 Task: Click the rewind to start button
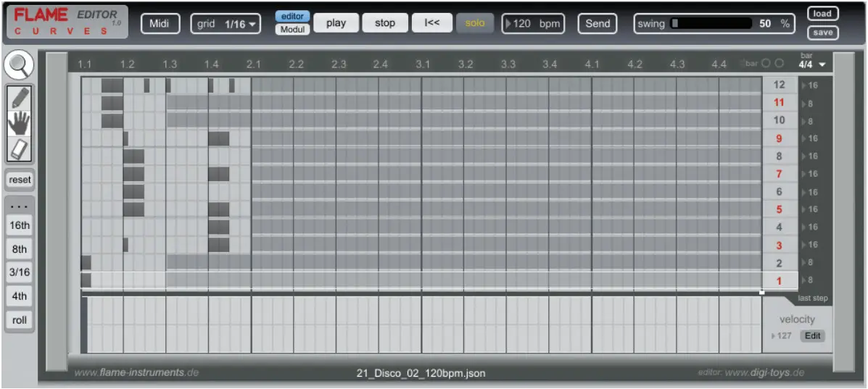pyautogui.click(x=431, y=23)
